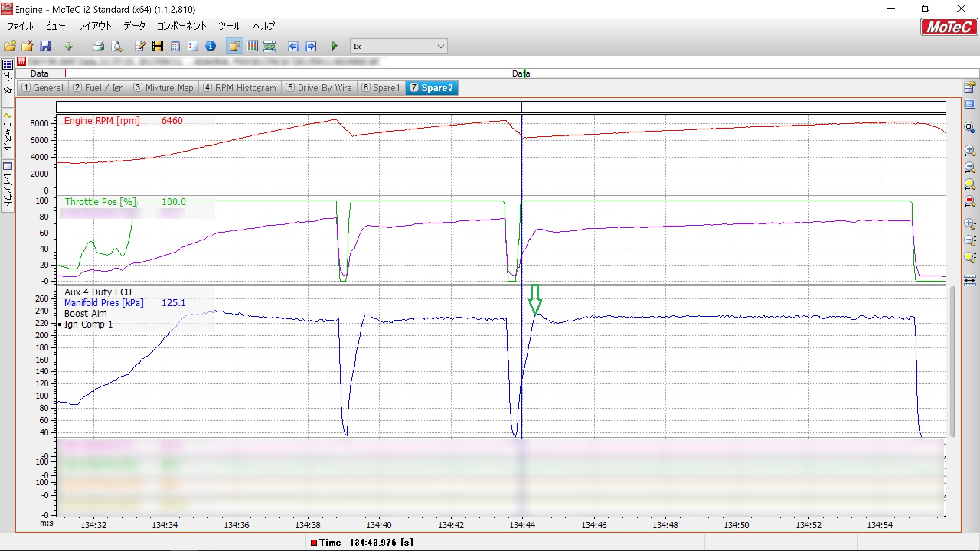Viewport: 980px width, 551px height.
Task: Toggle the tiled grid view button
Action: point(252,46)
